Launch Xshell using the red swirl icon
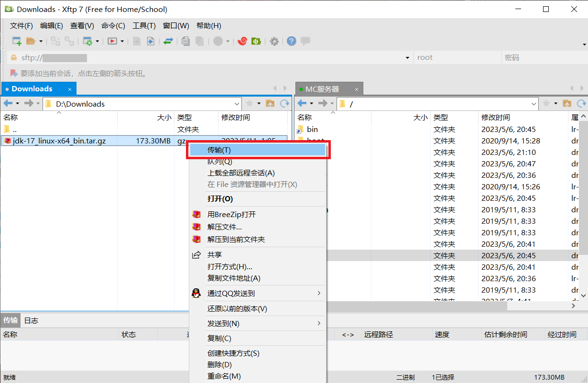Image resolution: width=588 pixels, height=383 pixels. (x=242, y=42)
